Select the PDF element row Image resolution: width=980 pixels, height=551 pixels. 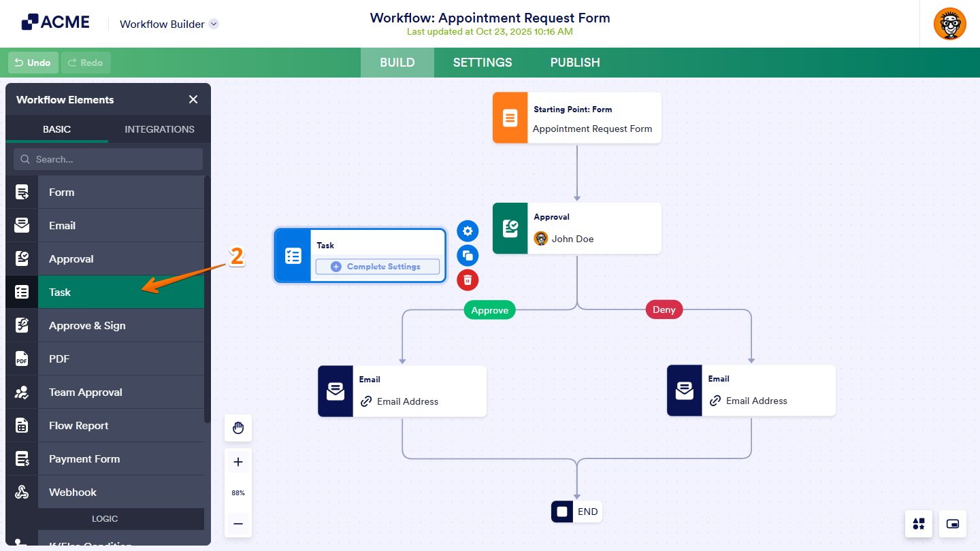click(x=105, y=359)
